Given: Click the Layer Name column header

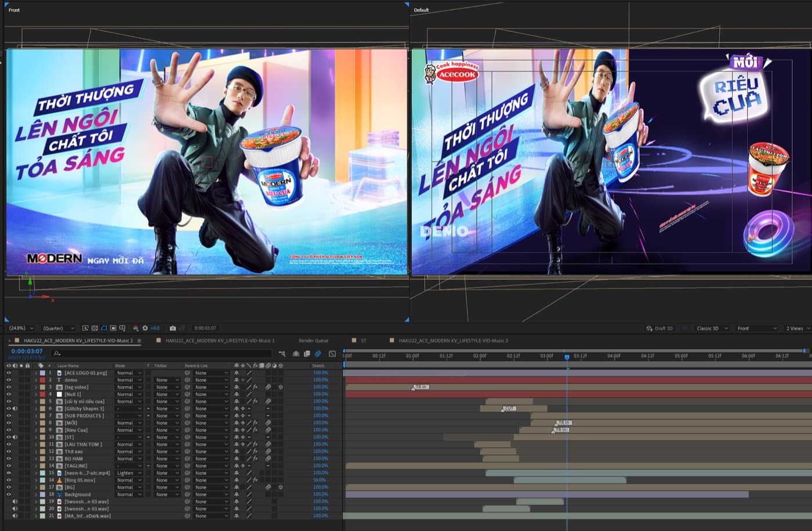Looking at the screenshot, I should click(68, 366).
